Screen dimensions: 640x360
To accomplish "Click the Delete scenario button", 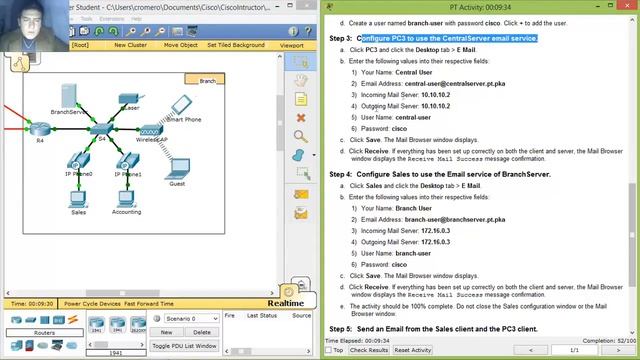I will point(202,332).
